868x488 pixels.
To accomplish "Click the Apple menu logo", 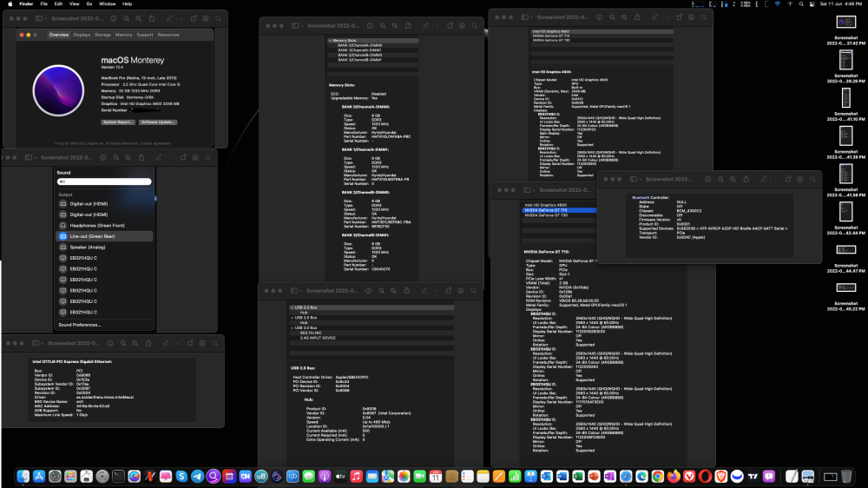I will click(x=10, y=3).
